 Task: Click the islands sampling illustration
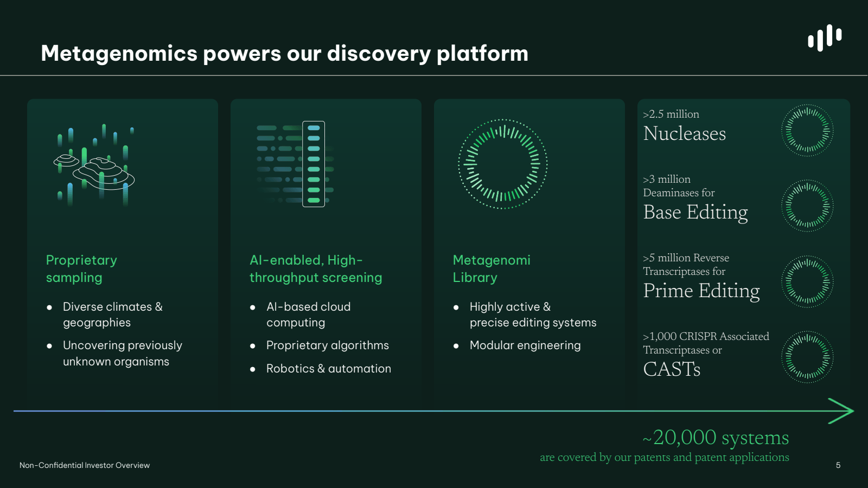94,165
